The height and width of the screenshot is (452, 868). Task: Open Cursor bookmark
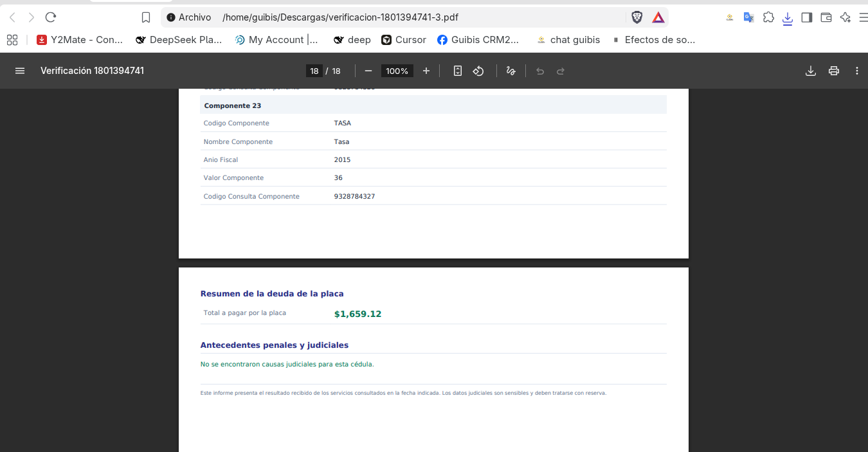click(x=404, y=40)
